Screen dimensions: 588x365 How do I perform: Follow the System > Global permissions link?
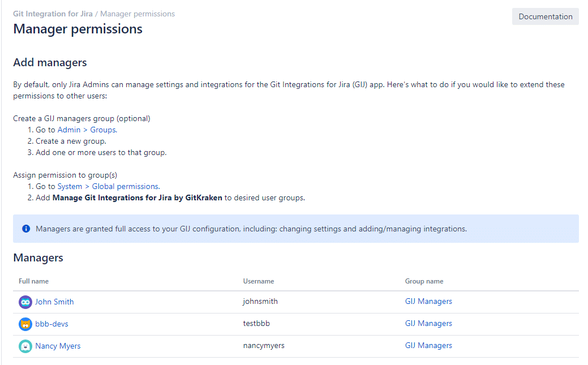109,186
